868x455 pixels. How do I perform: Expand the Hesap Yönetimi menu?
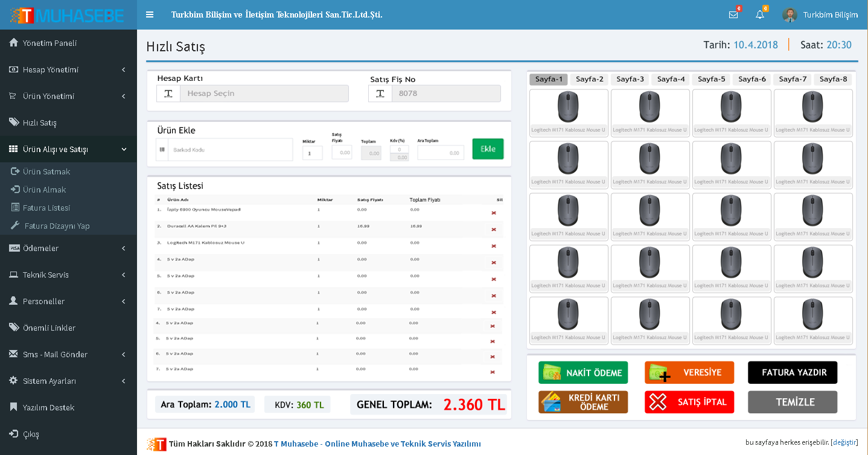68,69
